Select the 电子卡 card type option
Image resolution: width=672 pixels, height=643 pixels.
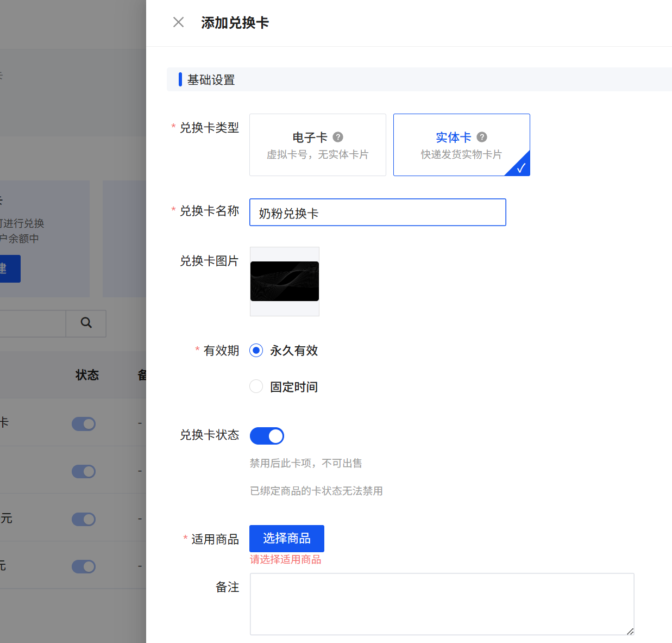317,145
